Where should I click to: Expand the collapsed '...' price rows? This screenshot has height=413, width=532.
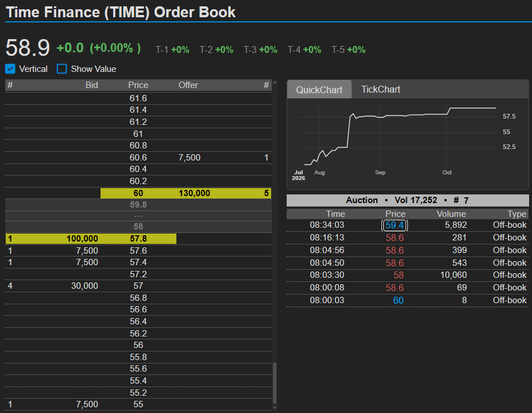(138, 216)
